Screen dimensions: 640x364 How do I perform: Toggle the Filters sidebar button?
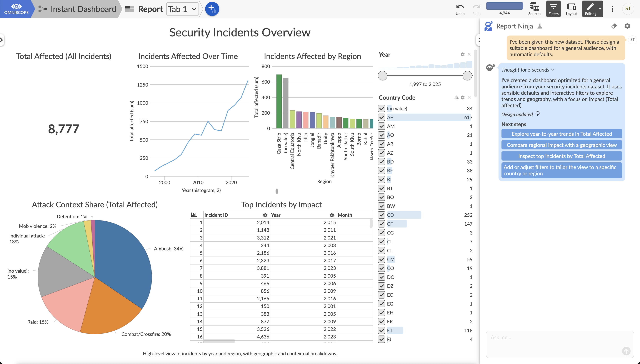point(553,9)
